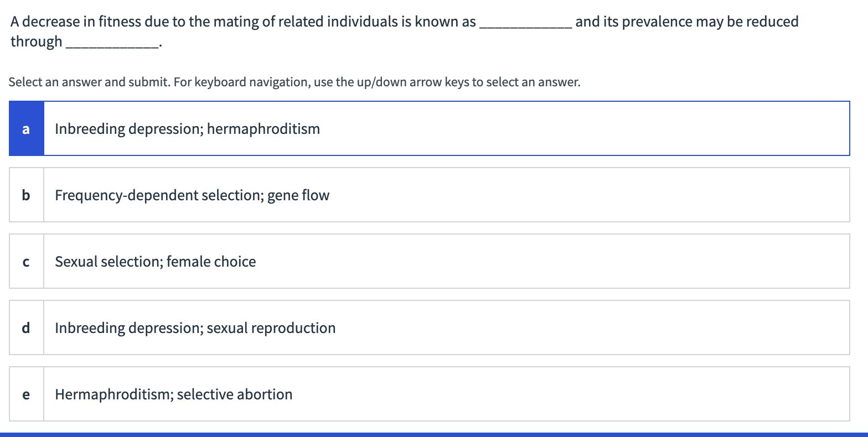Click the word 'hermaphroditism' in option a
Screen dimensions: 868x437
point(263,129)
